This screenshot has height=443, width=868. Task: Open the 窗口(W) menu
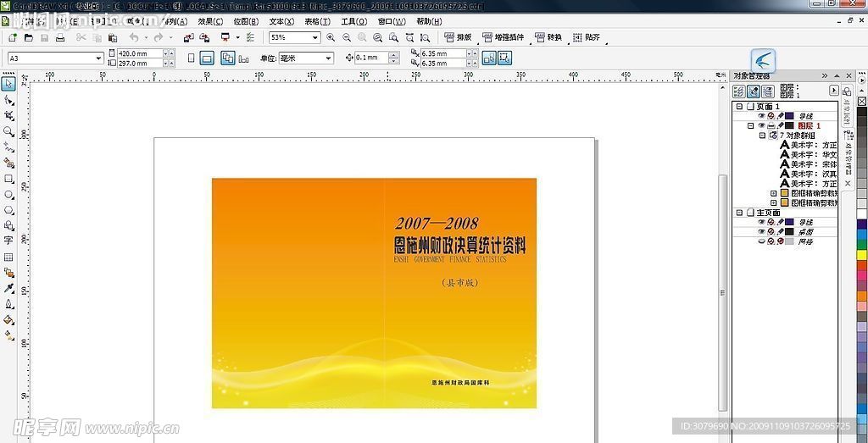pos(392,21)
